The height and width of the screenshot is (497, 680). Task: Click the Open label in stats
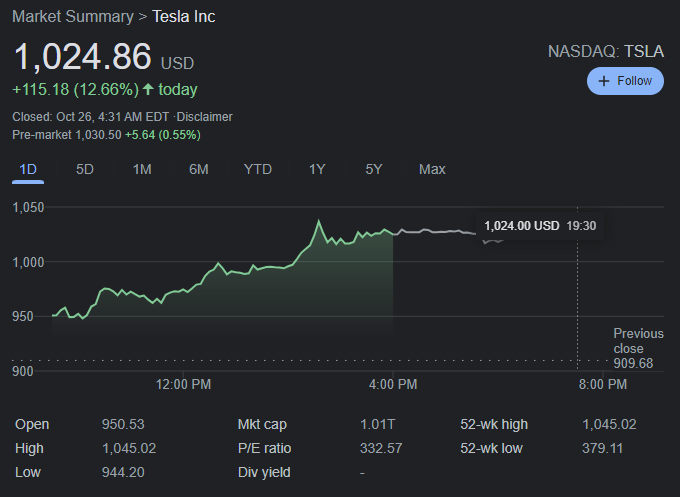click(32, 424)
